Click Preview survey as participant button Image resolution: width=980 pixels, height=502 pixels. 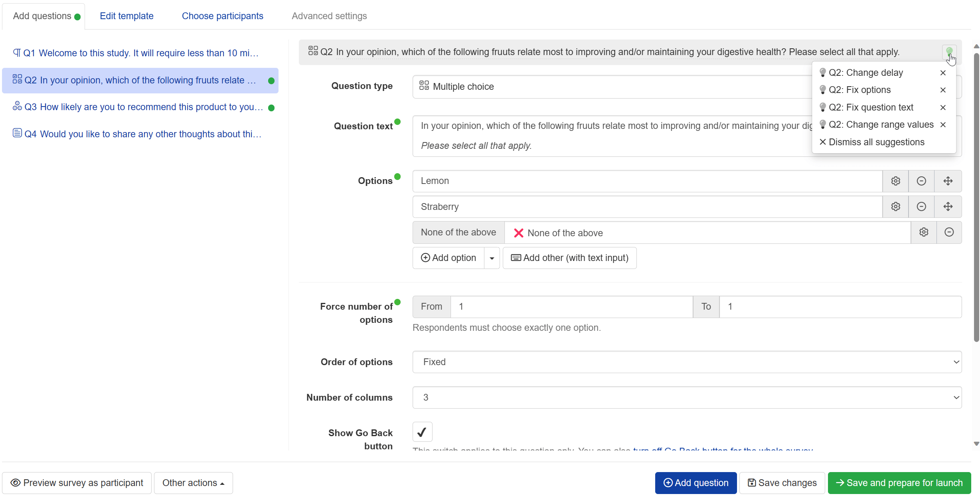[x=77, y=483]
